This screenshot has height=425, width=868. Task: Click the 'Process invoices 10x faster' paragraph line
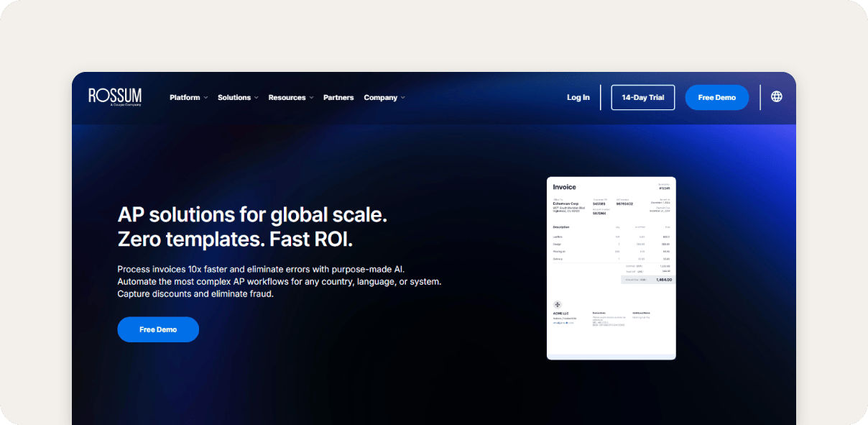click(261, 269)
